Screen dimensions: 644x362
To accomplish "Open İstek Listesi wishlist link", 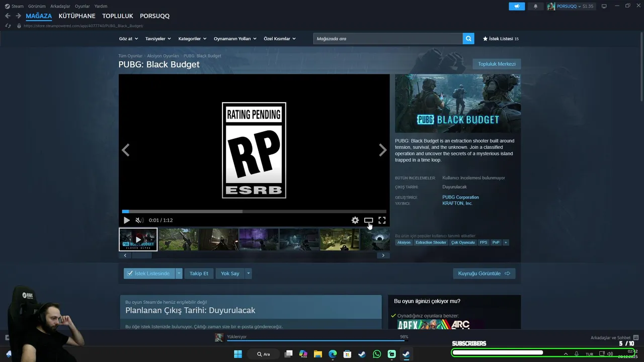I will (501, 39).
